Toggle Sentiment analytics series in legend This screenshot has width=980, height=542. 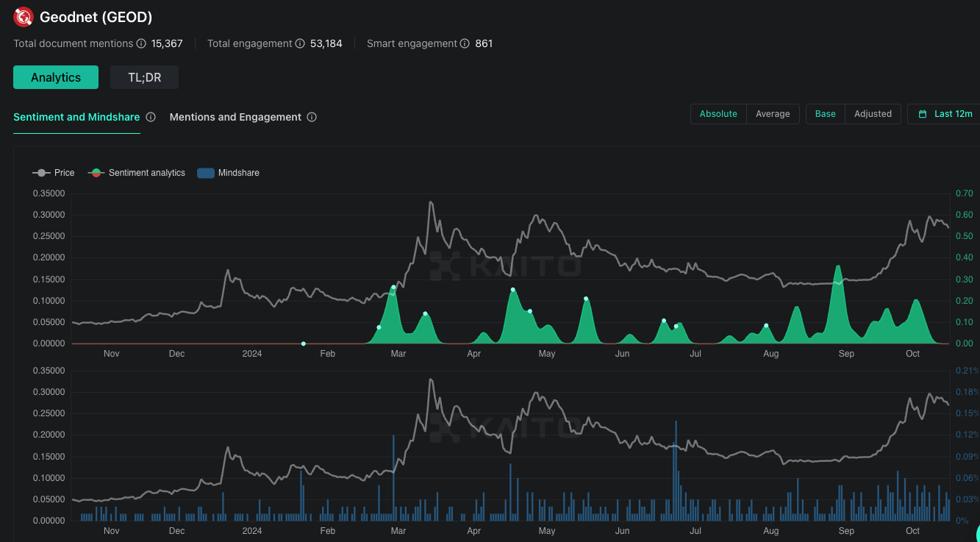coord(137,173)
